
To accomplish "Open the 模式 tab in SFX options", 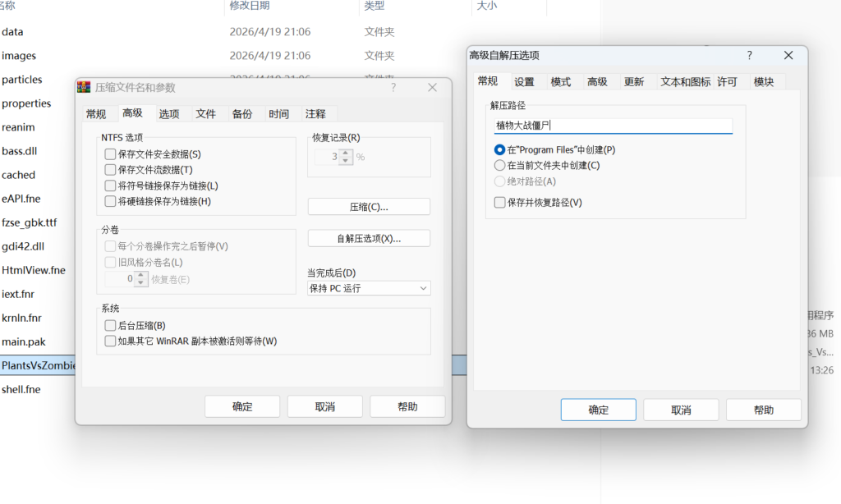I will pos(561,82).
